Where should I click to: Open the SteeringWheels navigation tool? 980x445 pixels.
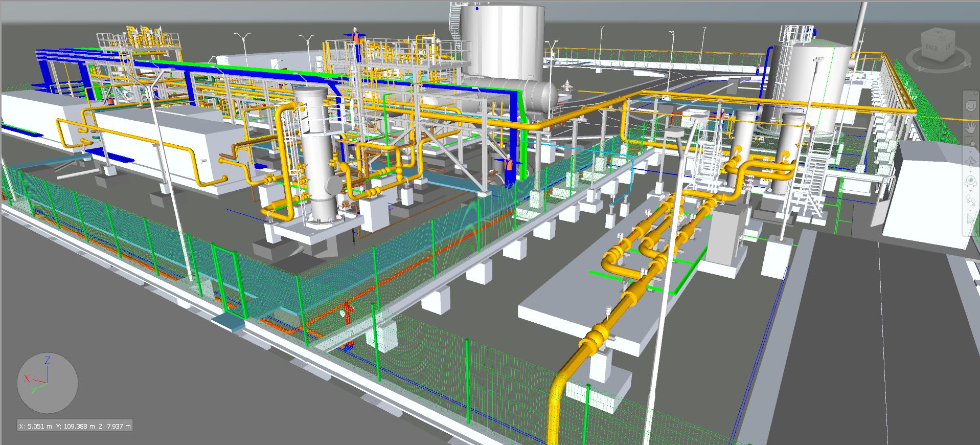tap(970, 106)
